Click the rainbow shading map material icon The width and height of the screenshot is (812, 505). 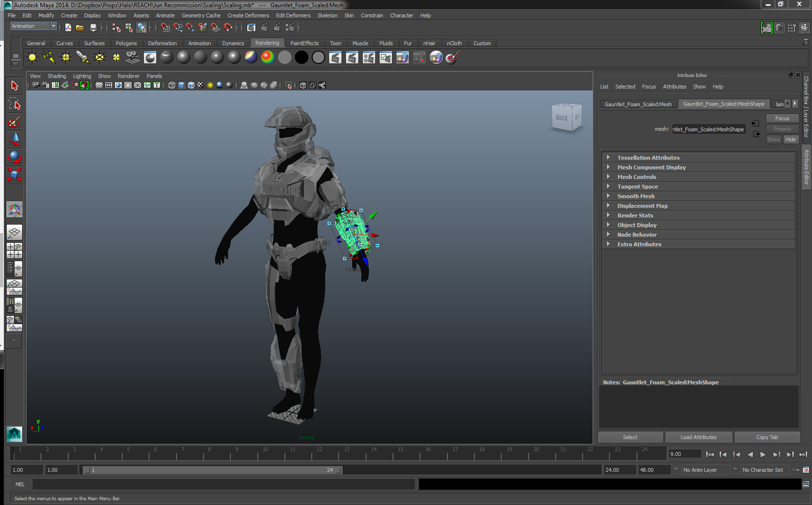267,58
